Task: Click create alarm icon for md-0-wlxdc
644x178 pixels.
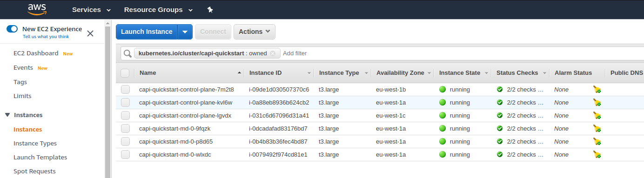Action: point(597,155)
